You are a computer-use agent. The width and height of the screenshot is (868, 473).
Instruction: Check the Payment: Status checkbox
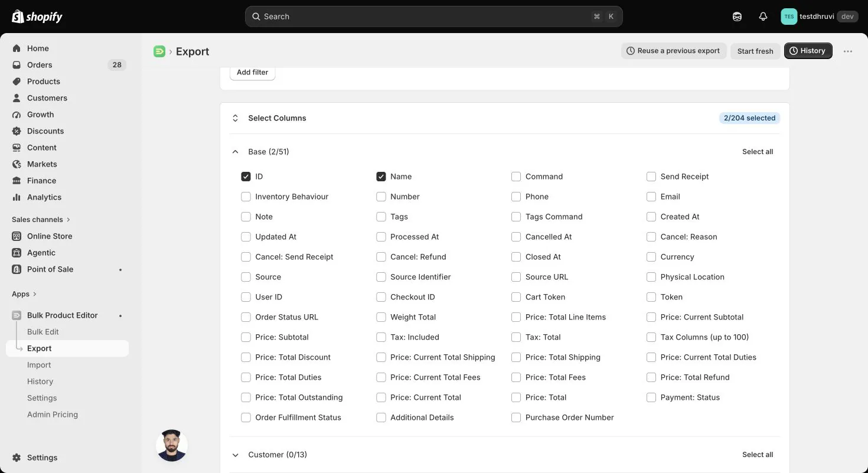coord(651,397)
